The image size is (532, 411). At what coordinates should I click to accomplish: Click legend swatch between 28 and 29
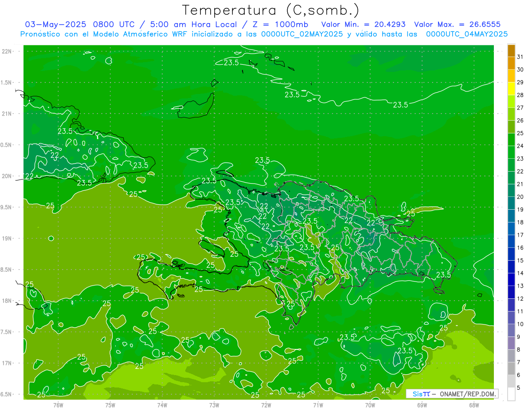coord(512,89)
